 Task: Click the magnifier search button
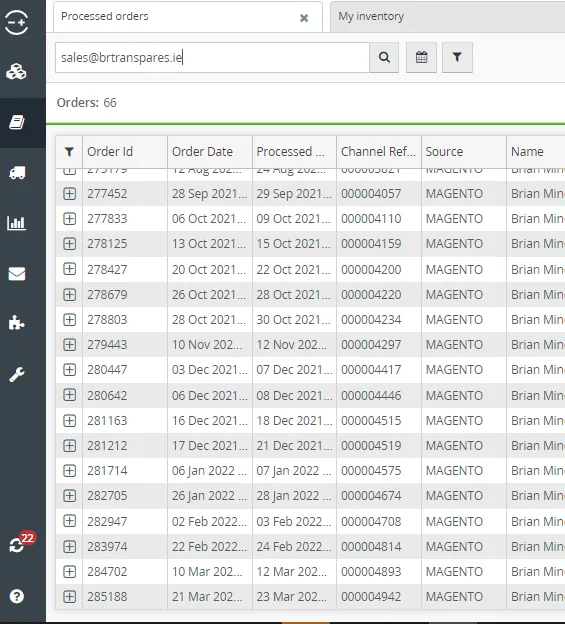coord(384,57)
